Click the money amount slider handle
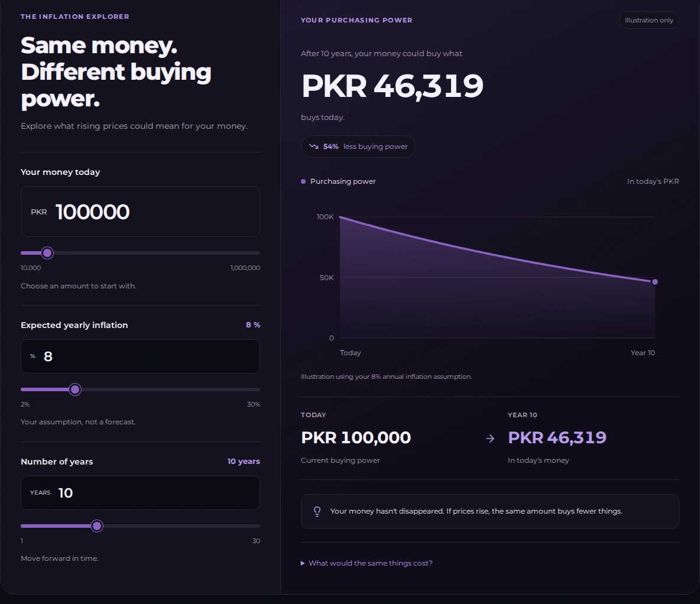 [47, 253]
